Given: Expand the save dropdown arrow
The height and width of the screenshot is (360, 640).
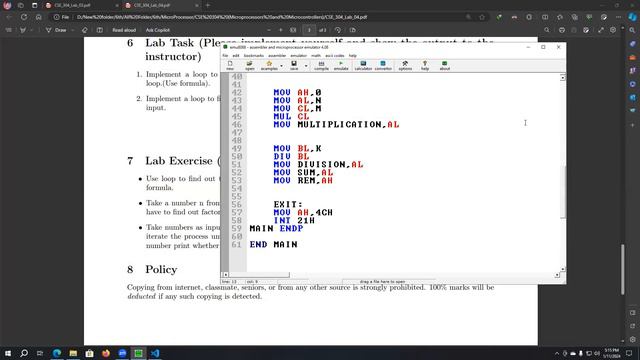Looking at the screenshot, I should (x=306, y=66).
